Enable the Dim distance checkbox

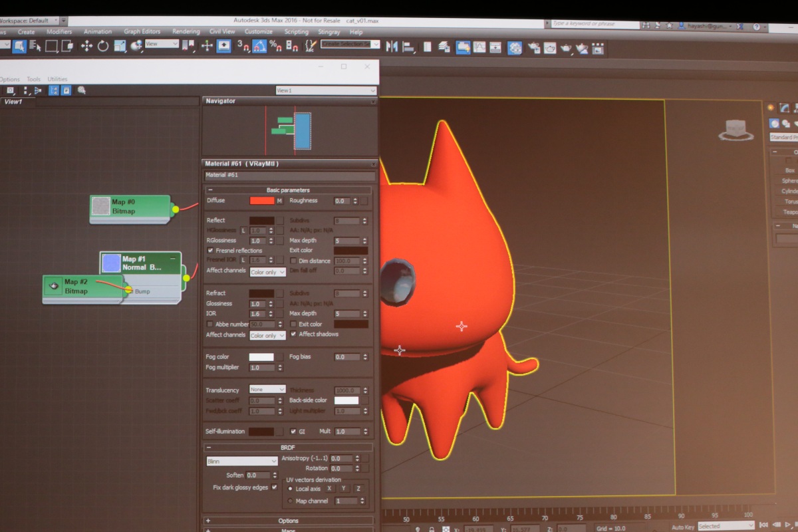(294, 261)
